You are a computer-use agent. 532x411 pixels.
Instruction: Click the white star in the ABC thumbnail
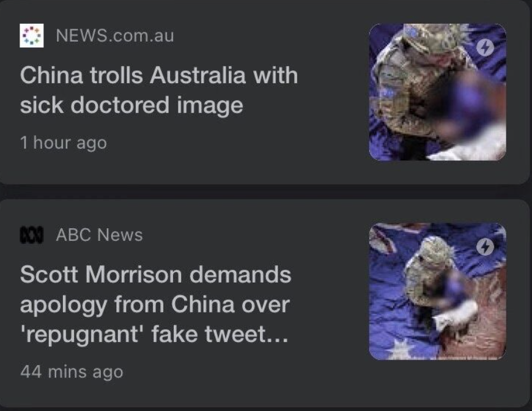coord(401,350)
